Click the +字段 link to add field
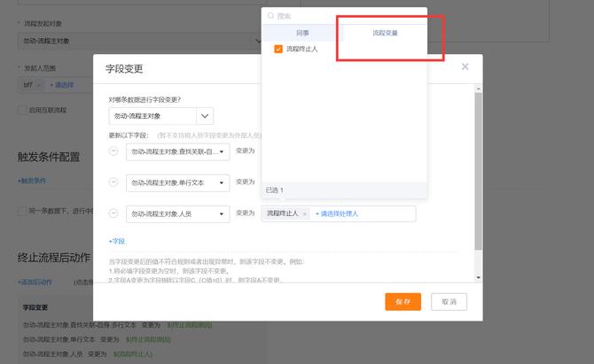This screenshot has width=594, height=364. [117, 241]
